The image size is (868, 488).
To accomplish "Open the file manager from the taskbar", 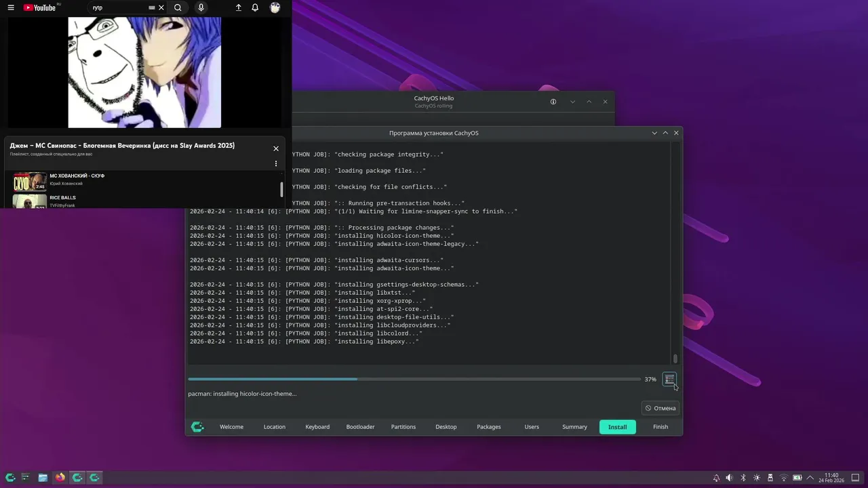I will (43, 478).
